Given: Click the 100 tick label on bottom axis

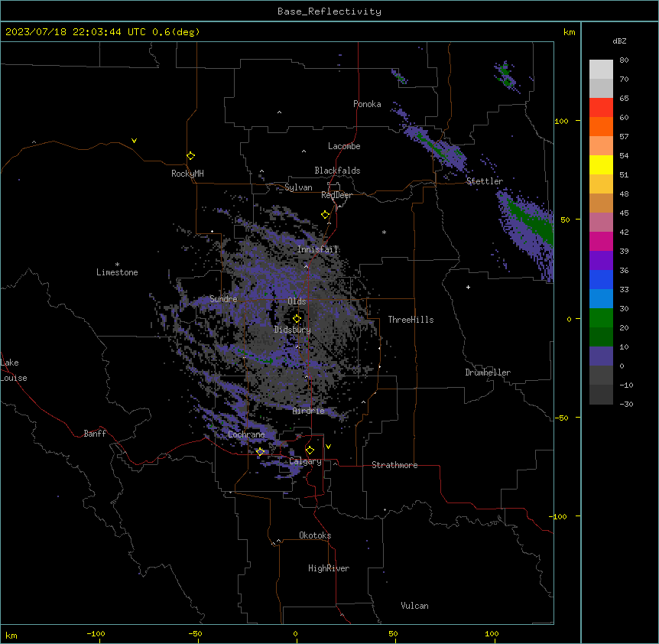Looking at the screenshot, I should (x=492, y=634).
